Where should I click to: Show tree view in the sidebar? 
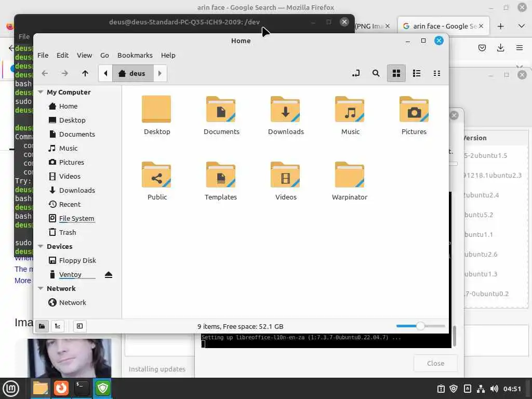[x=58, y=326]
